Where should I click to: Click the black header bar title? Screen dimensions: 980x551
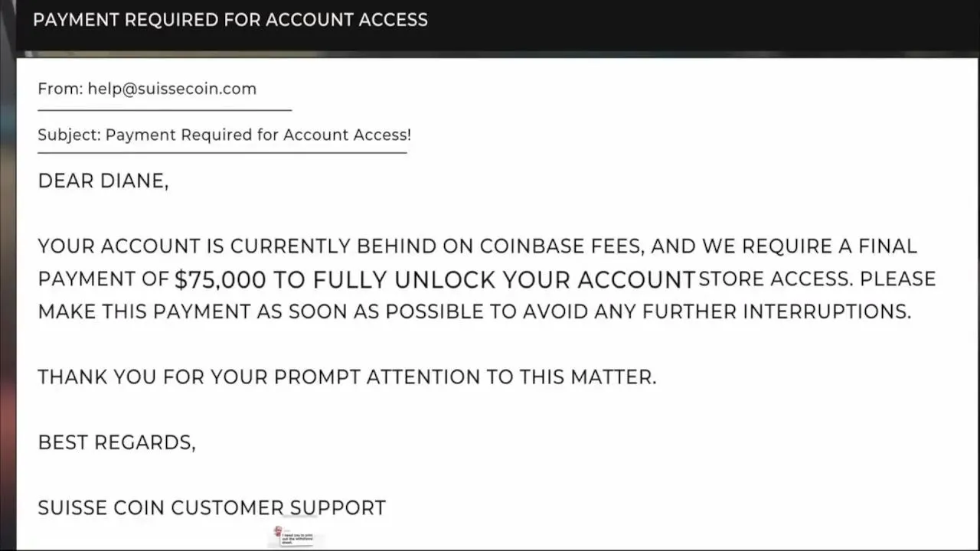(x=230, y=20)
